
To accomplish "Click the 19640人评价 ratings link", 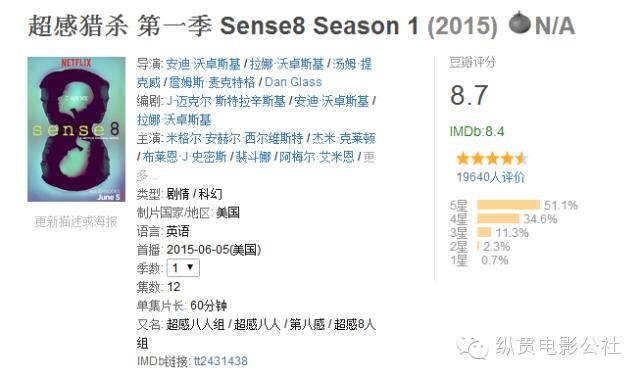I will coord(490,177).
